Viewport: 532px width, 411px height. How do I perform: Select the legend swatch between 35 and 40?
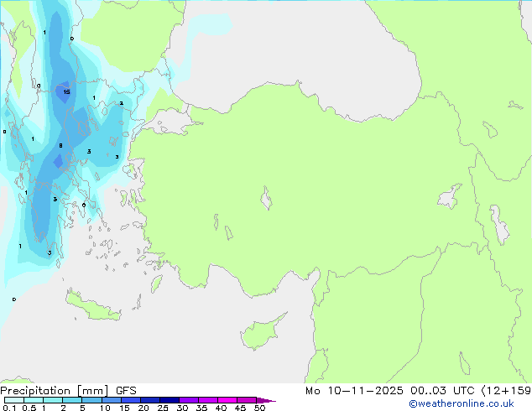208,400
